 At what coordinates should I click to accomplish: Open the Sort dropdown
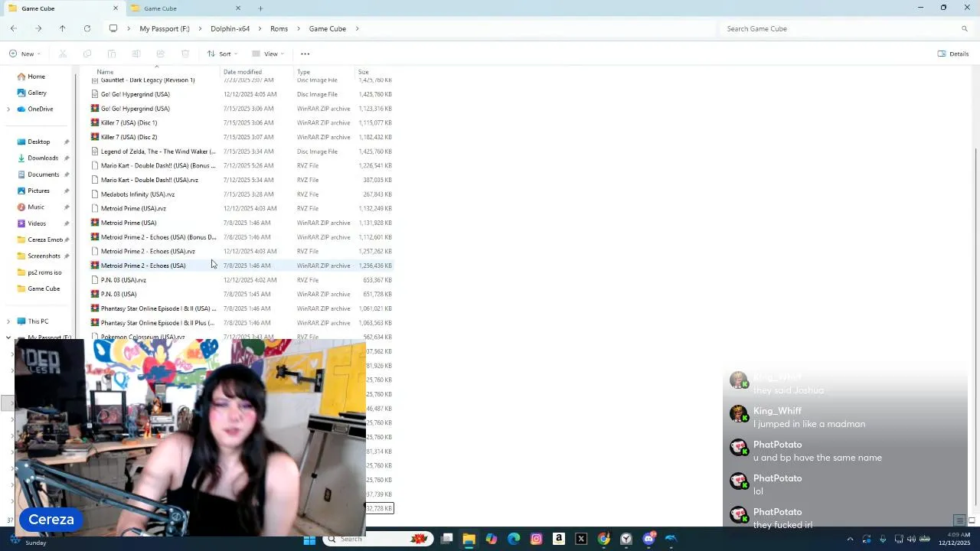[223, 54]
